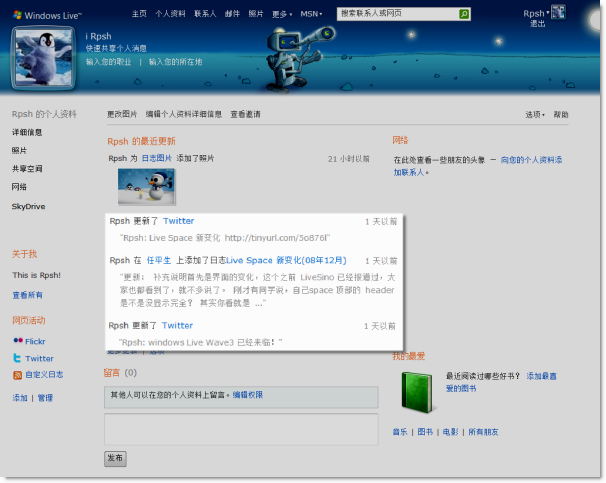Open 照片 in top navigation
The width and height of the screenshot is (606, 483).
click(255, 14)
